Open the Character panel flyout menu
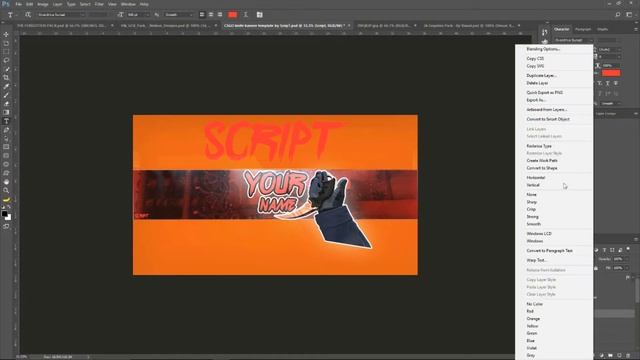This screenshot has height=360, width=640. [x=636, y=29]
